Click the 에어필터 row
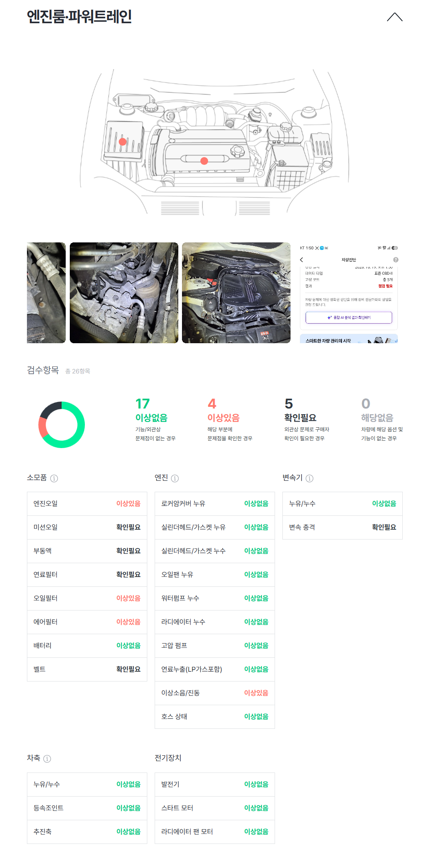The height and width of the screenshot is (868, 426). 87,622
